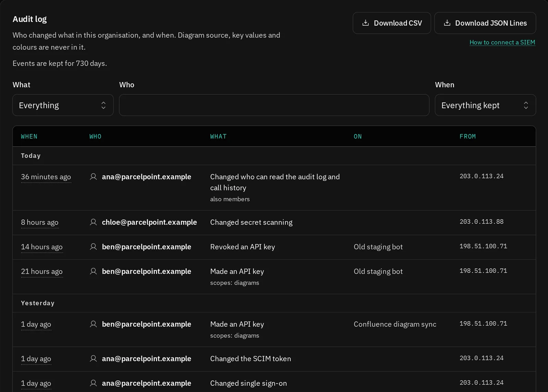Click the WHO column header
Image resolution: width=548 pixels, height=392 pixels.
tap(96, 137)
